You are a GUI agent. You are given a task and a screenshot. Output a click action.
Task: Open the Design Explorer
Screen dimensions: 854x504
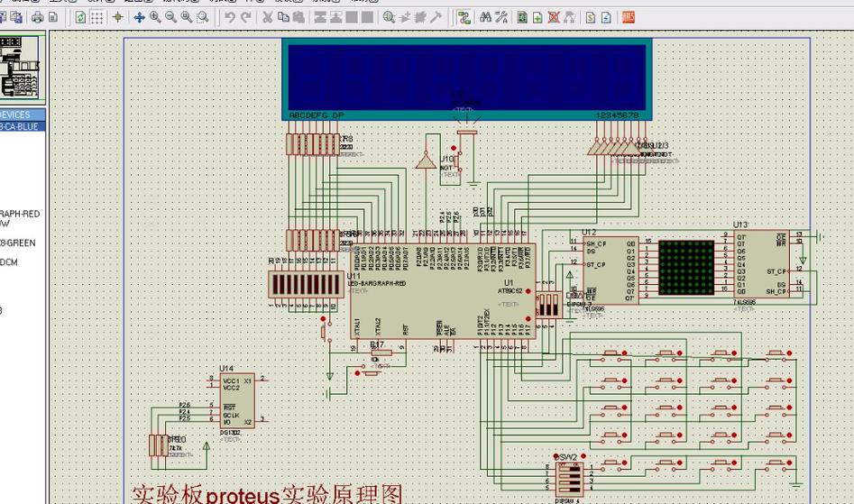coord(522,17)
